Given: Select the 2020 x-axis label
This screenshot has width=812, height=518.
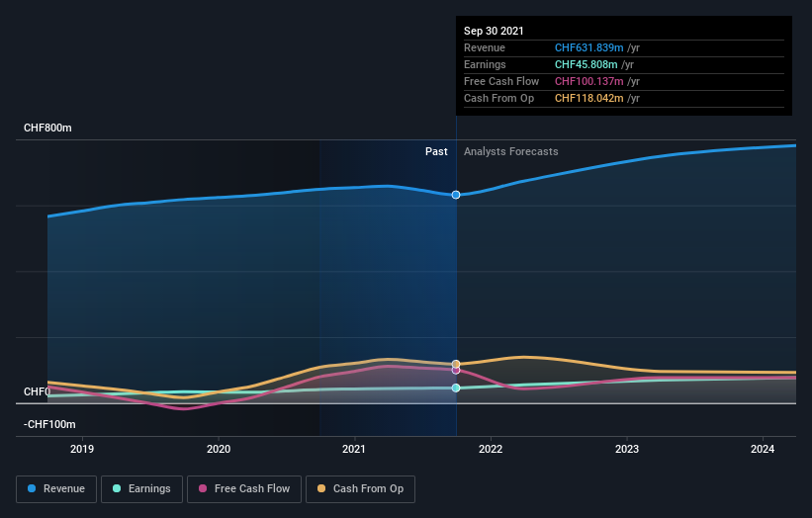Looking at the screenshot, I should pos(219,449).
